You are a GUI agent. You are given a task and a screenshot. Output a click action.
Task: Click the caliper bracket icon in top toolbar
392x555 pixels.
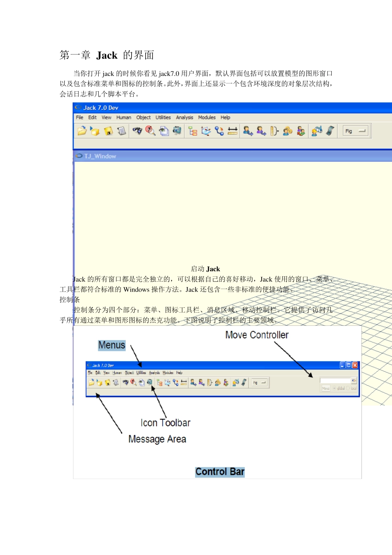(x=274, y=131)
